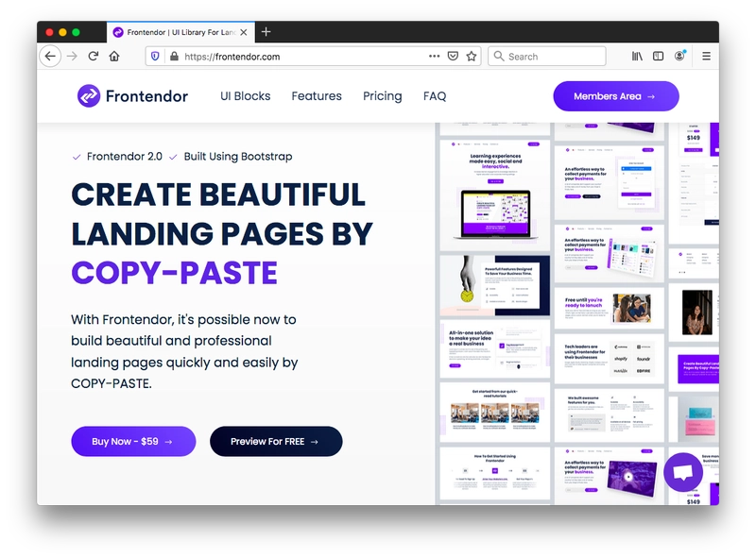Viewport: 756px width, 558px height.
Task: Go back with the browser back arrow
Action: (50, 57)
